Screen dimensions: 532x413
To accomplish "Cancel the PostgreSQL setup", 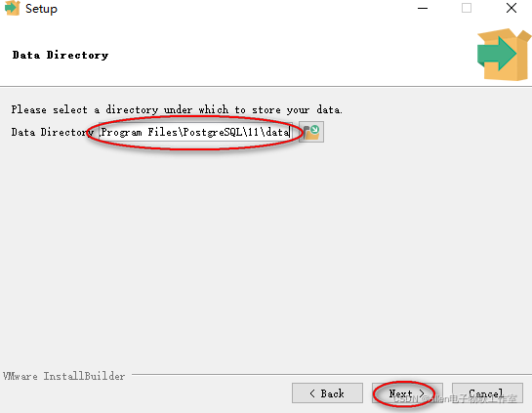I will click(487, 393).
